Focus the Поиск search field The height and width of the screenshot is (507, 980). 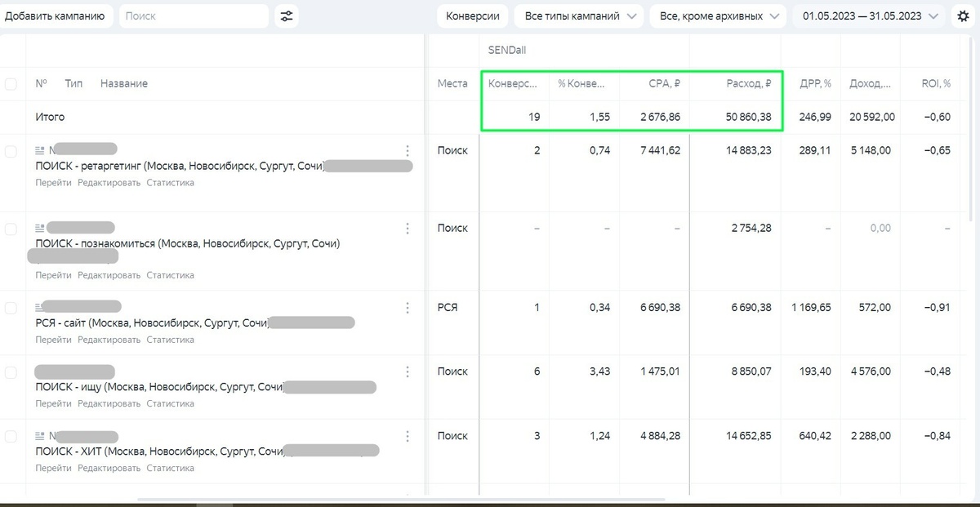194,16
